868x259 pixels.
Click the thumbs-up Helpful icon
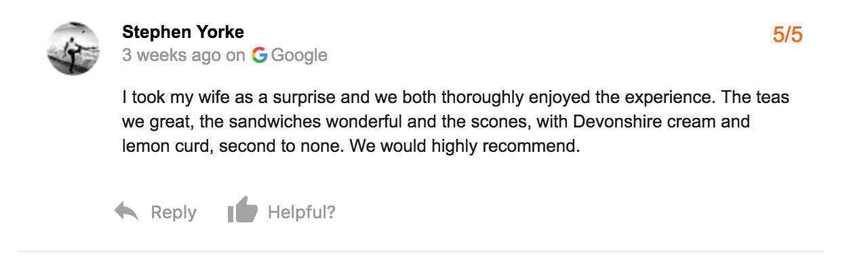(243, 210)
